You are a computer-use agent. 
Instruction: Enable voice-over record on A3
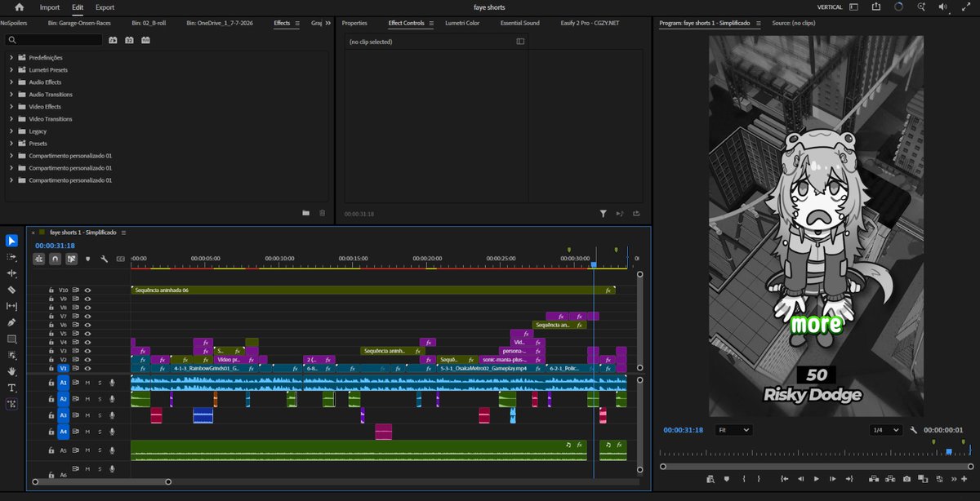tap(113, 415)
